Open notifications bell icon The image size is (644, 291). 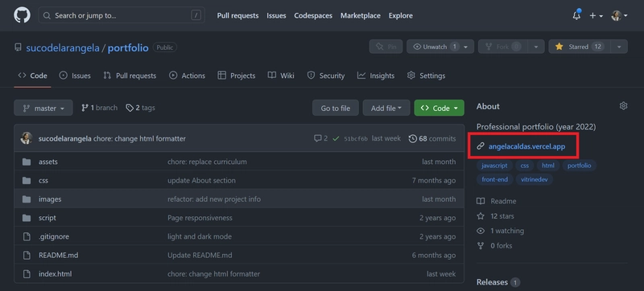point(576,15)
